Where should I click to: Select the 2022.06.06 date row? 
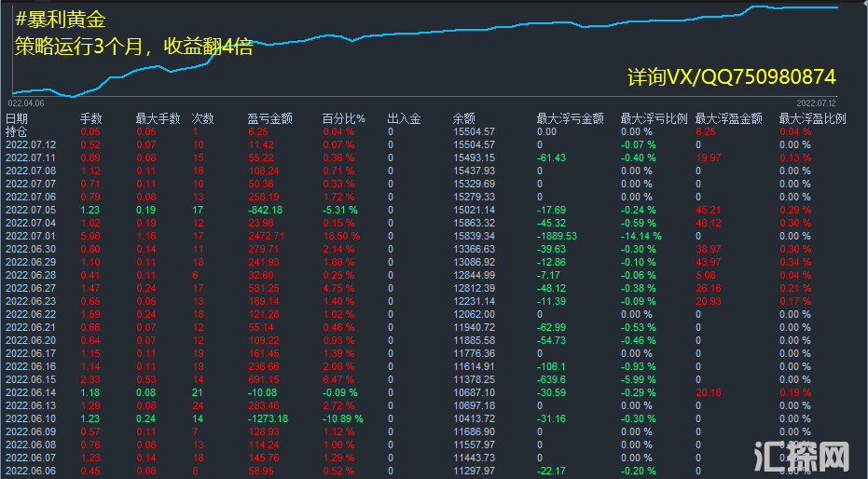(x=31, y=471)
